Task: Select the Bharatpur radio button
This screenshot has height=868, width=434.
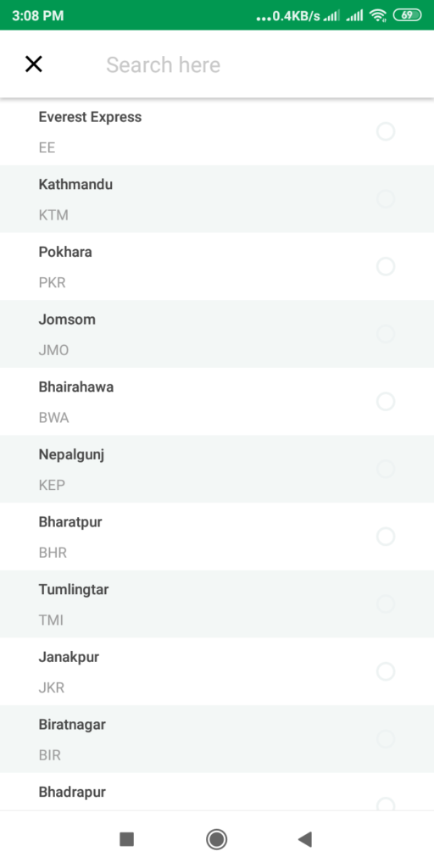Action: point(386,537)
